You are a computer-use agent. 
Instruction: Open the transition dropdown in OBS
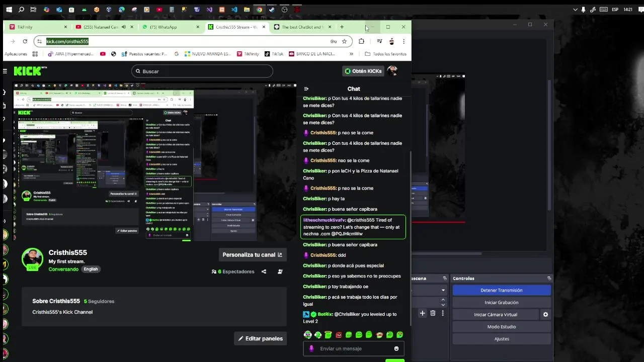tap(443, 290)
